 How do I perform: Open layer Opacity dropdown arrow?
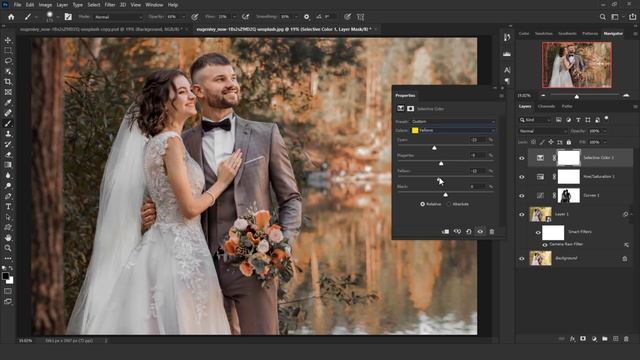point(604,131)
